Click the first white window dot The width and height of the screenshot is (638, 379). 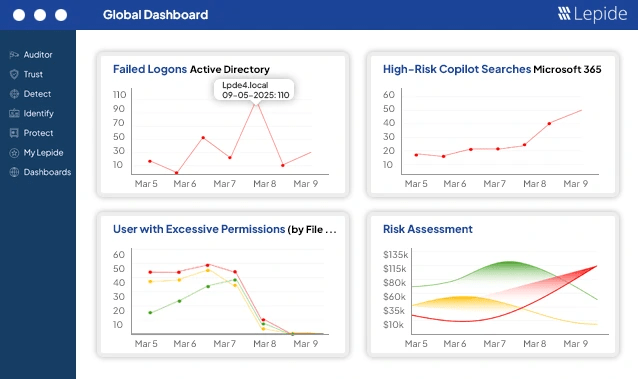(x=19, y=15)
